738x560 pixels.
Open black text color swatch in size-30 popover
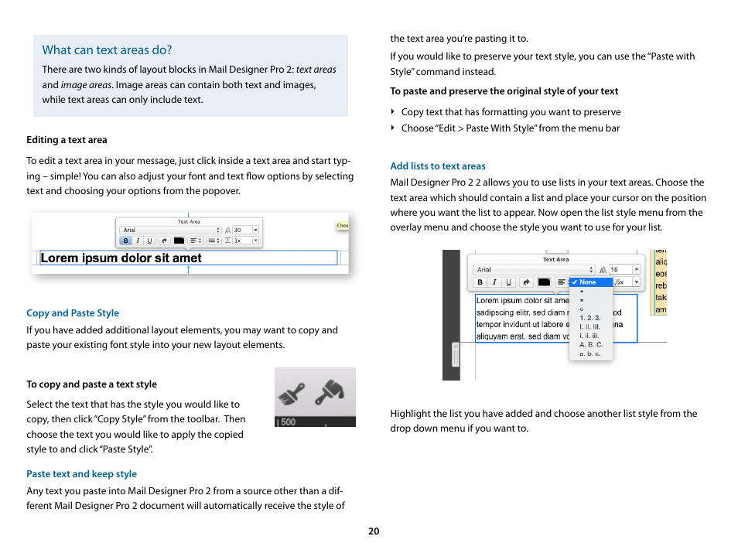[179, 241]
